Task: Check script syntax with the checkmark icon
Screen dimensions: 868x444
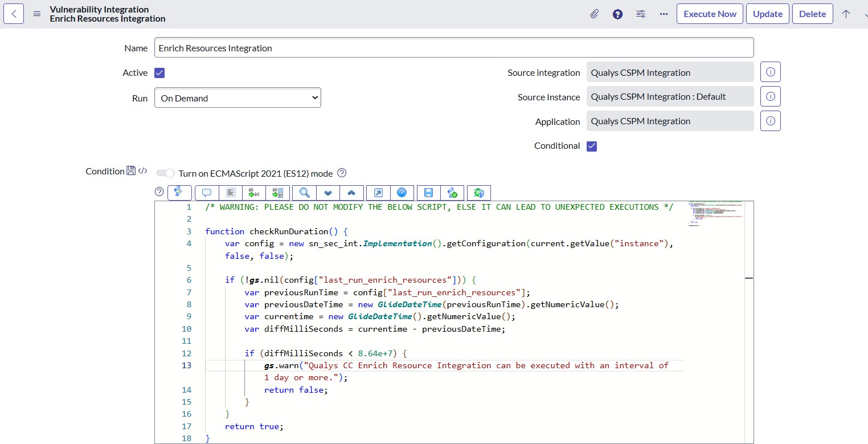Action: (x=453, y=193)
